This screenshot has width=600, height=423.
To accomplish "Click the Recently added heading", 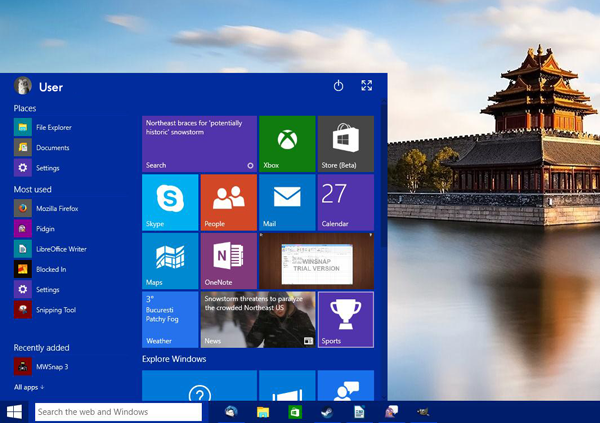I will (41, 348).
